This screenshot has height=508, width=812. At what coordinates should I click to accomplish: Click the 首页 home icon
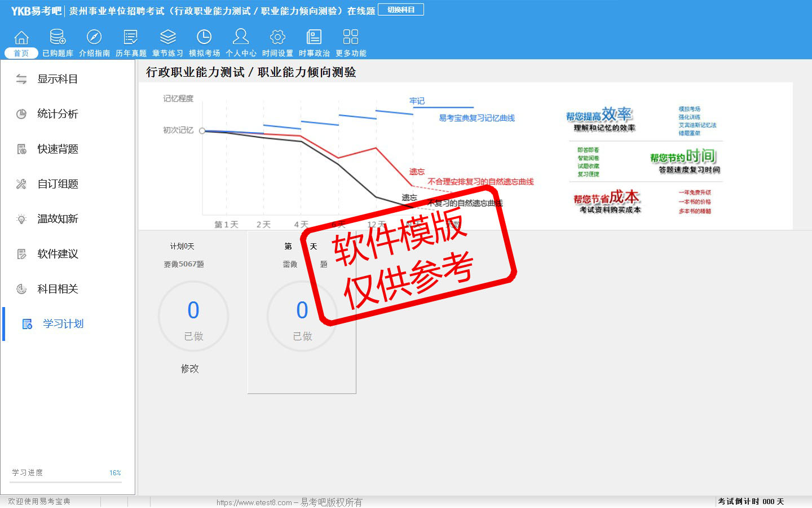tap(21, 37)
